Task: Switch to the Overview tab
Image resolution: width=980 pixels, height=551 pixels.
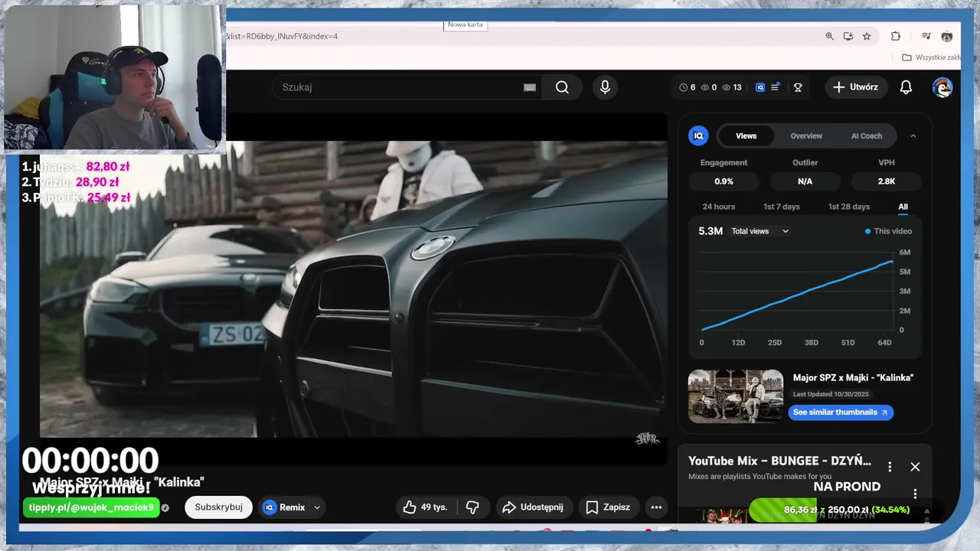Action: (806, 135)
